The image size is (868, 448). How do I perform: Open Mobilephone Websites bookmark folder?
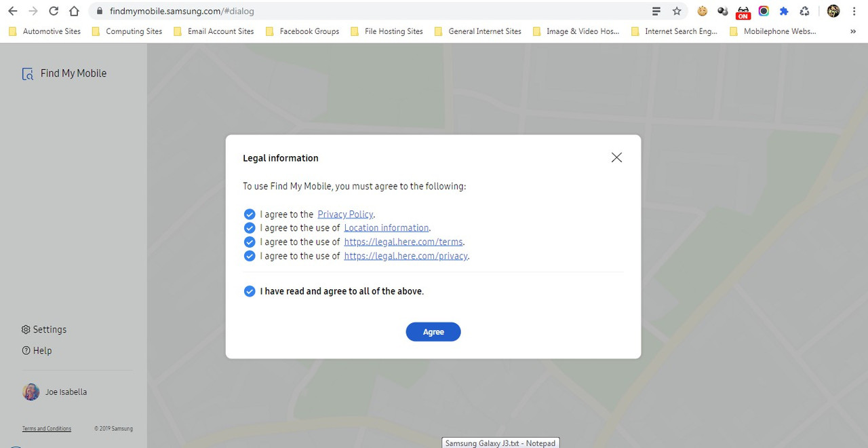[x=773, y=31]
